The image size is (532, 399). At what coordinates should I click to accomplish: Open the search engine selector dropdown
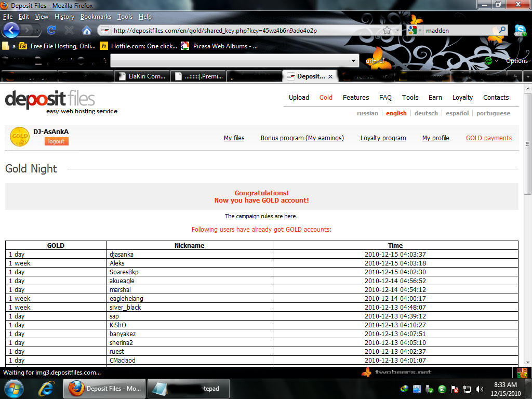pos(420,31)
